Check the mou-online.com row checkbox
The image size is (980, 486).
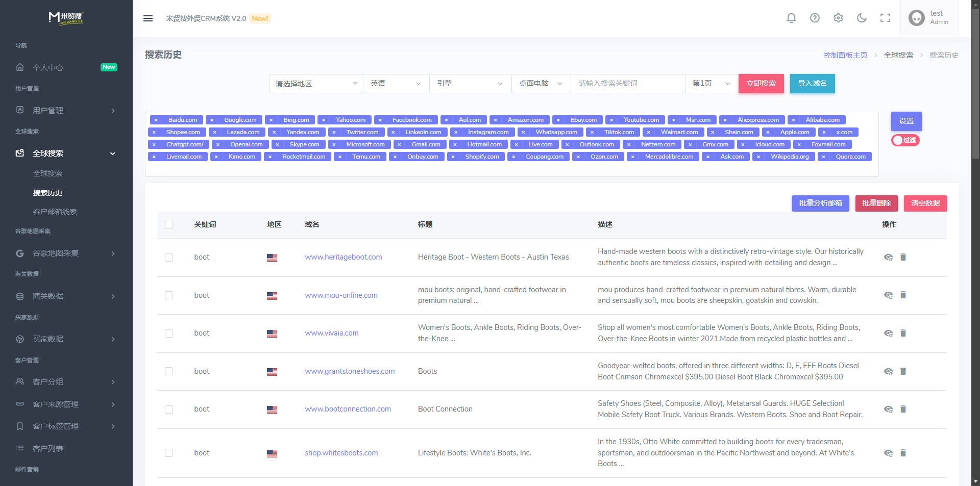(x=169, y=295)
